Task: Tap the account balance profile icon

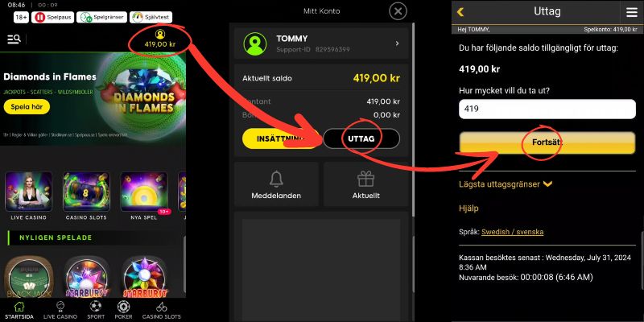Action: tap(160, 34)
